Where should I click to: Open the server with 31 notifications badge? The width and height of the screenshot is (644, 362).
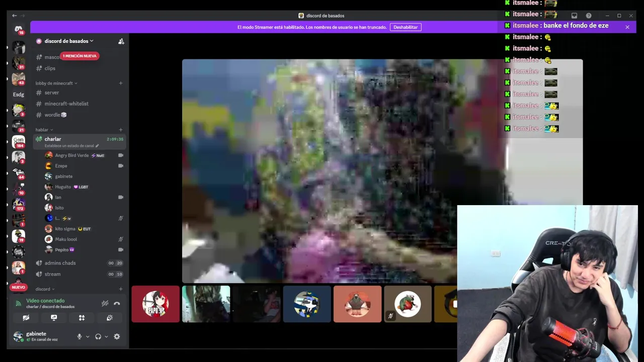[x=19, y=63]
